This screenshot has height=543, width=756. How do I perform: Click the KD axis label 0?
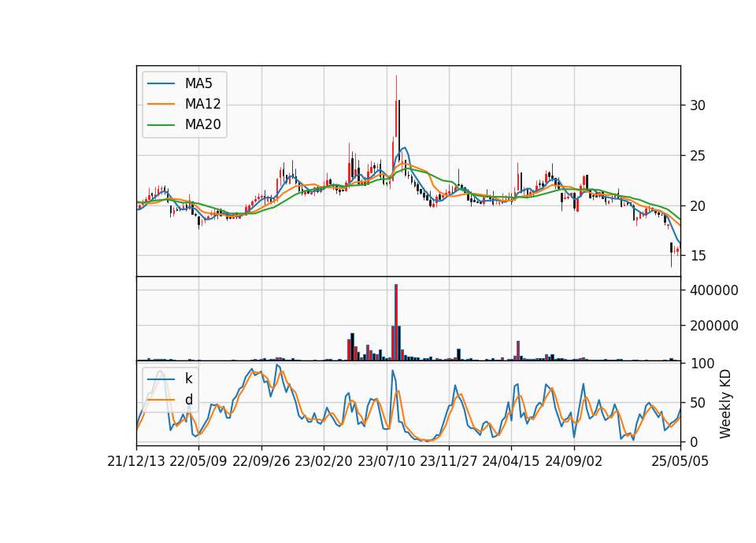click(x=694, y=441)
